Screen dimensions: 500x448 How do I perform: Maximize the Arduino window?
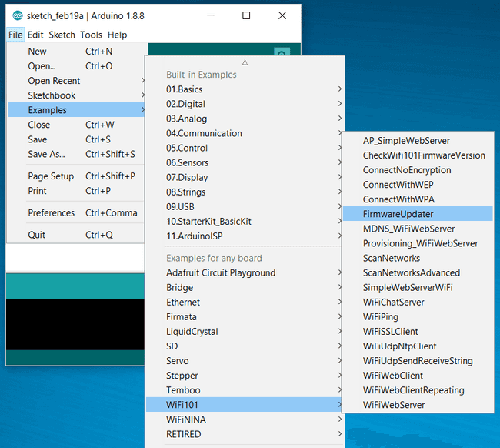pos(246,15)
